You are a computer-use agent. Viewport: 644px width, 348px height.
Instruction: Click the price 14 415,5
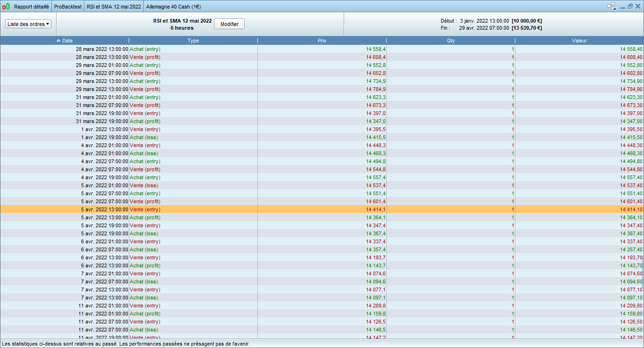coord(376,137)
